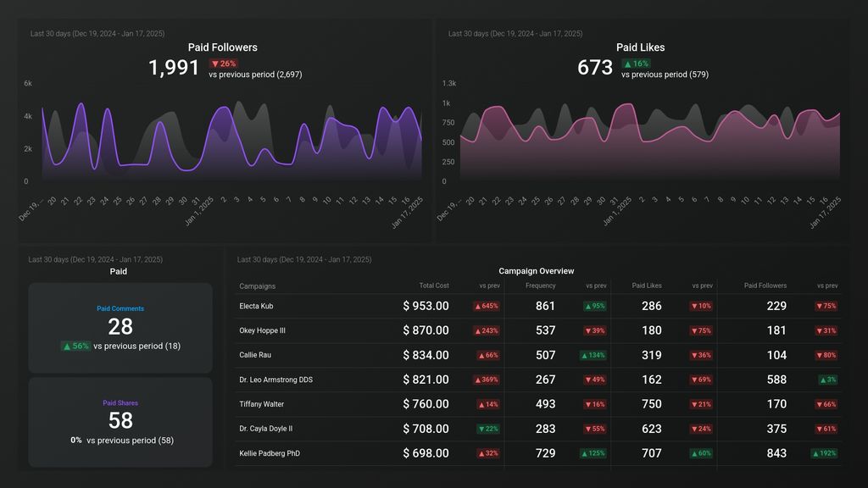The image size is (868, 488).
Task: Click the Paid Followers chart title
Action: click(223, 47)
